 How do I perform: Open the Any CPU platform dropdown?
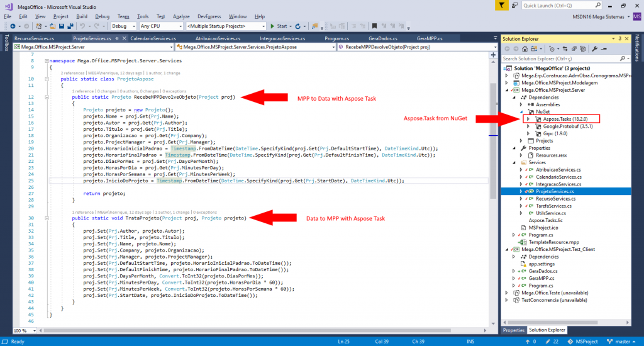click(160, 26)
